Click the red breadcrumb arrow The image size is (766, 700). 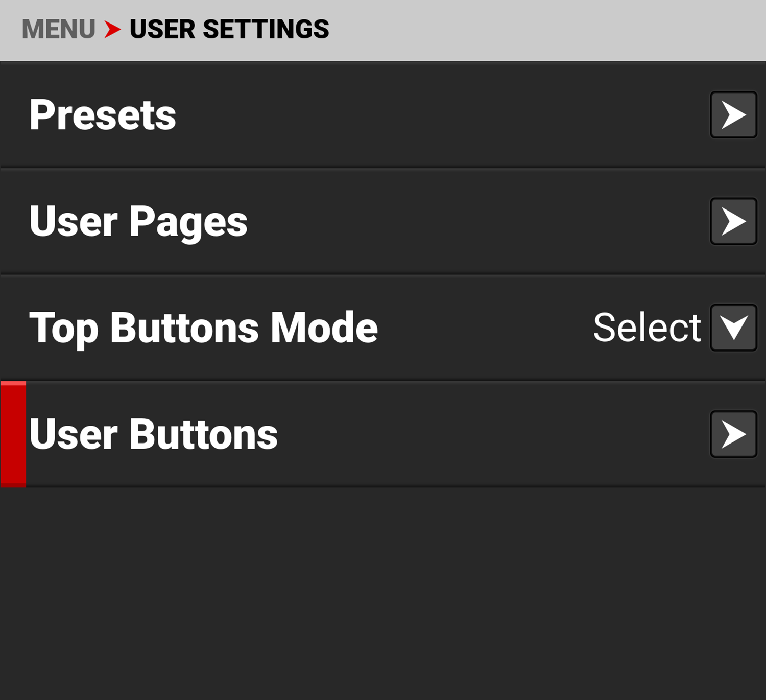click(112, 29)
